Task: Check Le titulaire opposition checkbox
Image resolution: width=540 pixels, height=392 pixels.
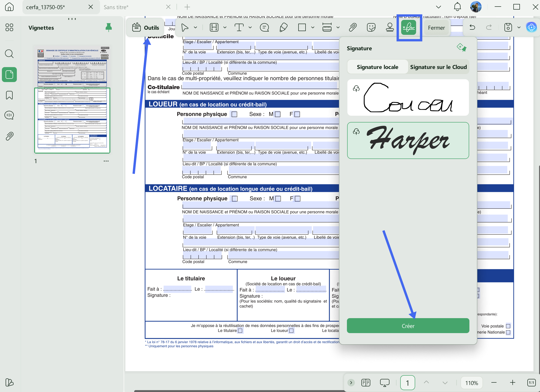Action: tap(240, 331)
